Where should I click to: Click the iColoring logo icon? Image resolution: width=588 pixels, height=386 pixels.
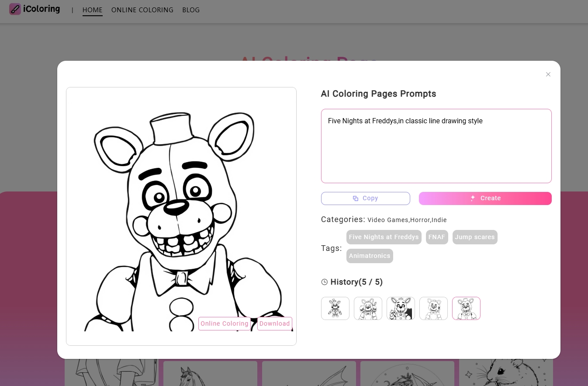click(x=15, y=9)
